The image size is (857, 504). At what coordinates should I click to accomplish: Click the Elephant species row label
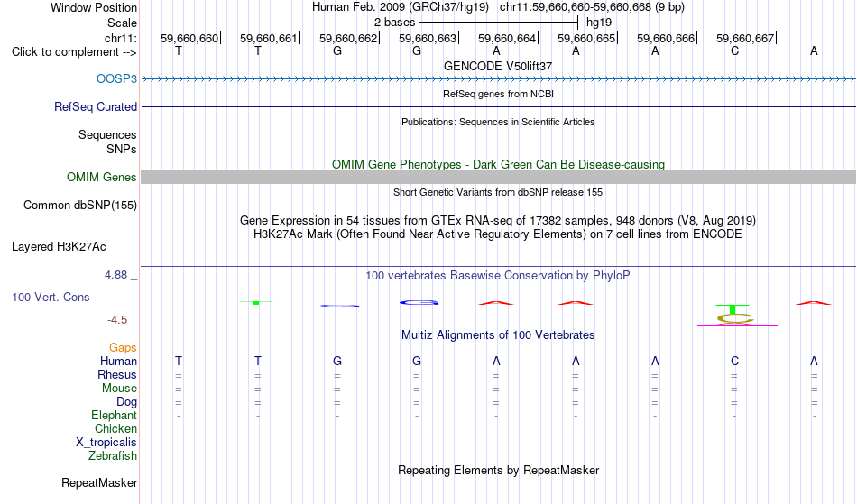[x=115, y=415]
